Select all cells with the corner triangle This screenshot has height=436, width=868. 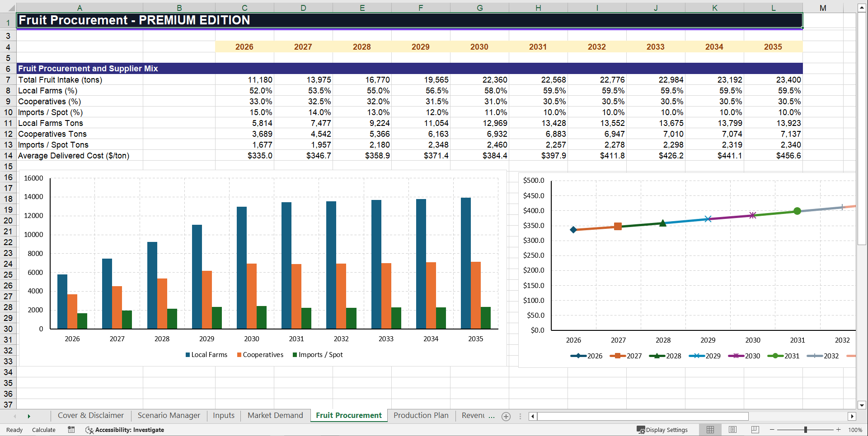(x=11, y=8)
